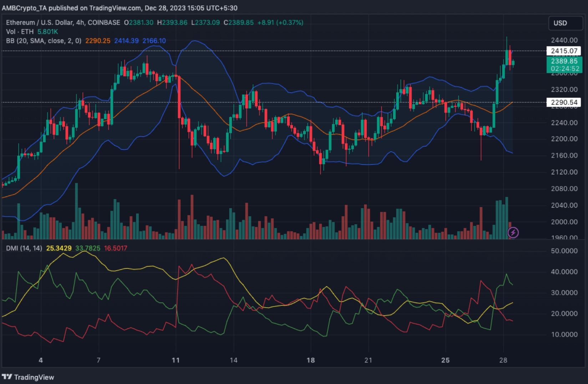
Task: Click the high price H2393.86 value
Action: pyautogui.click(x=172, y=23)
